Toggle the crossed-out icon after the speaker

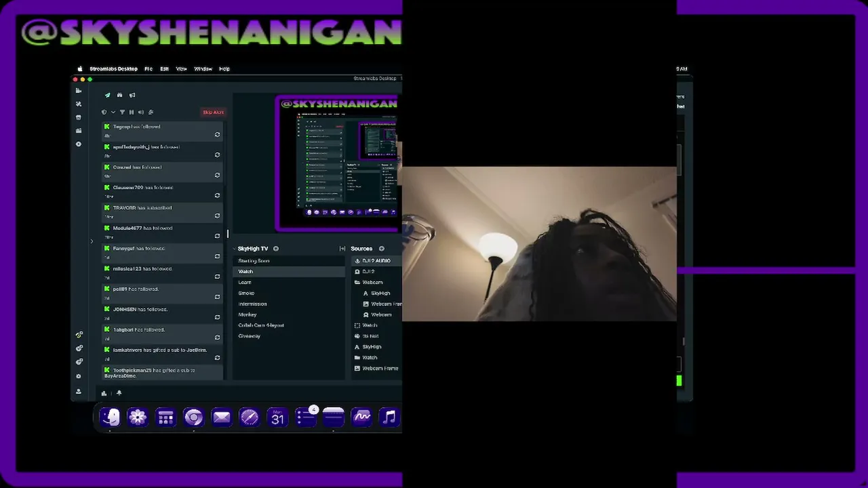pos(151,113)
